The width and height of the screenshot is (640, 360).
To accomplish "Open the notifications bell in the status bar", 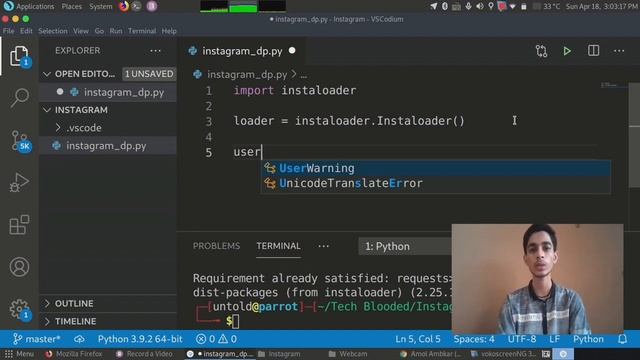I will [622, 339].
